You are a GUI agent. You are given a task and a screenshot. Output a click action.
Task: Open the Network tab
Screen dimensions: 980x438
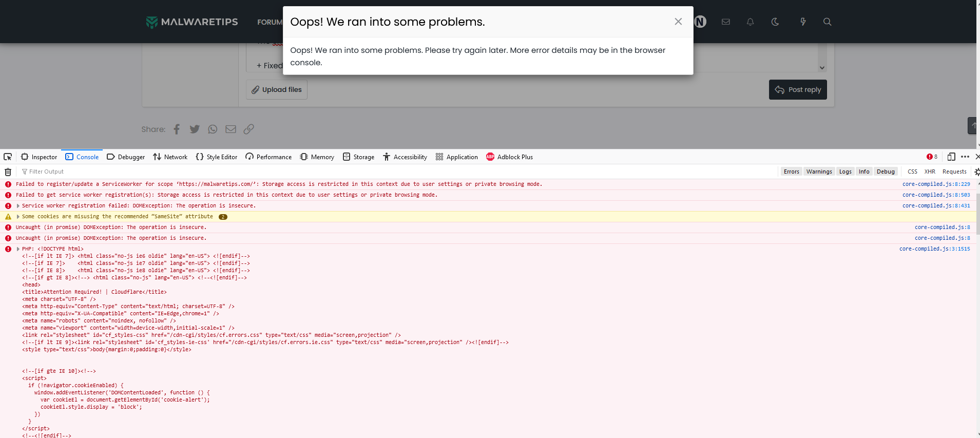[170, 157]
